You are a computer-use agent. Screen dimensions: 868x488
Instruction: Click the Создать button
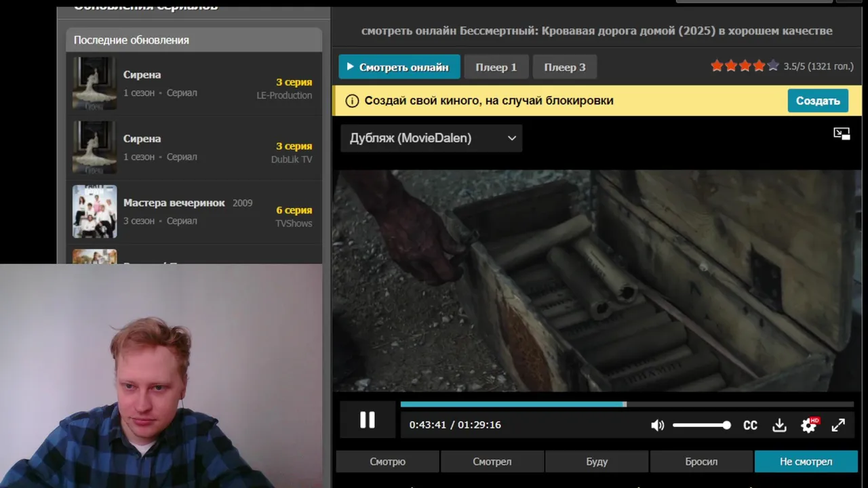(818, 100)
